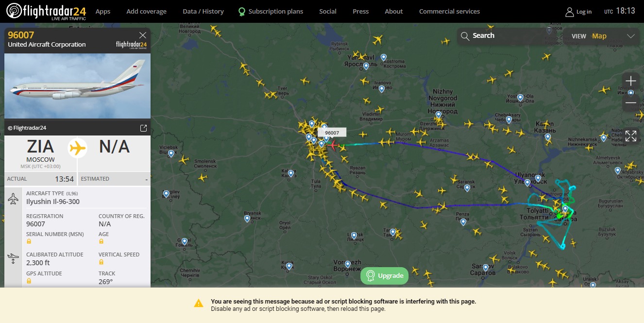Click the locked serial number padlock
Viewport: 644px width, 323px height.
(29, 241)
